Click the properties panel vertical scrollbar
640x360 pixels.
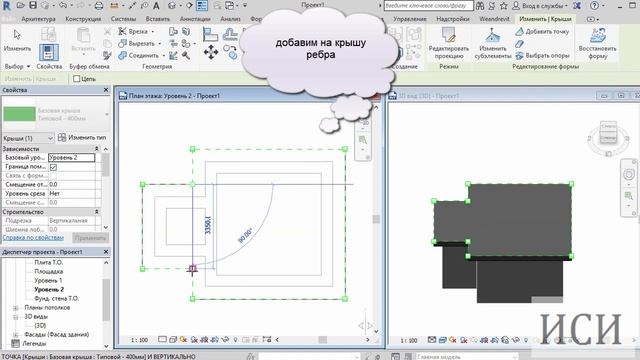106,165
